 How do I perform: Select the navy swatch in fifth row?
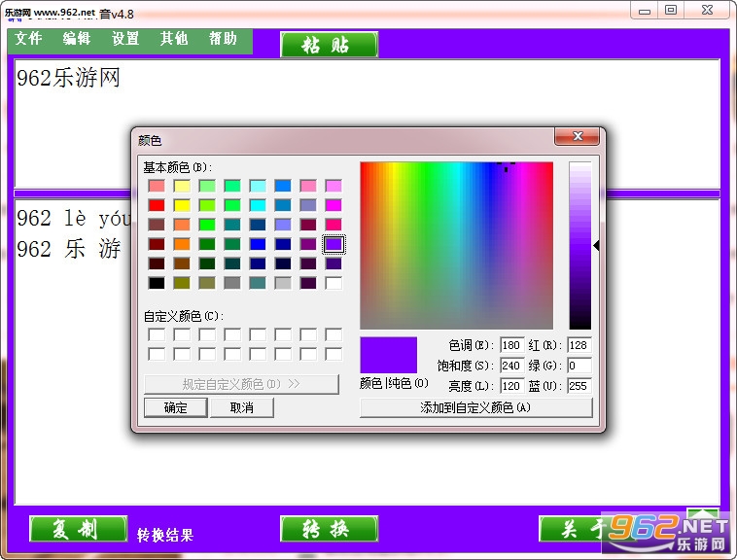click(258, 263)
